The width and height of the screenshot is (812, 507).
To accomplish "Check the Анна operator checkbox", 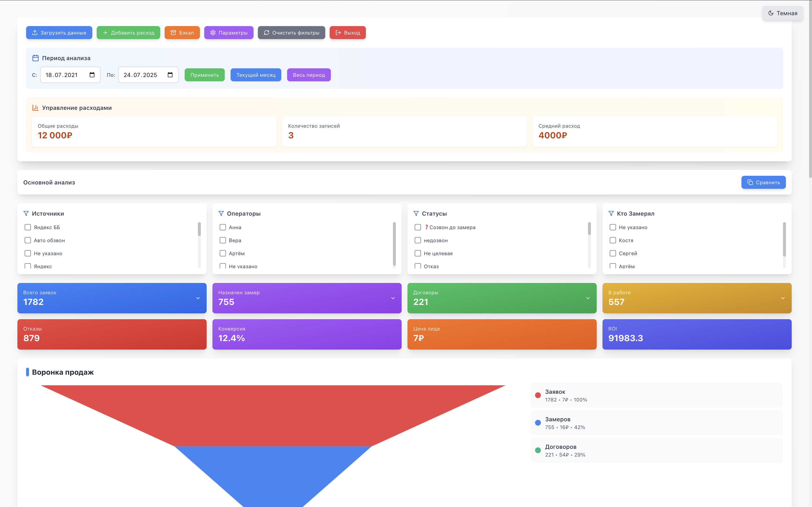I will 223,227.
